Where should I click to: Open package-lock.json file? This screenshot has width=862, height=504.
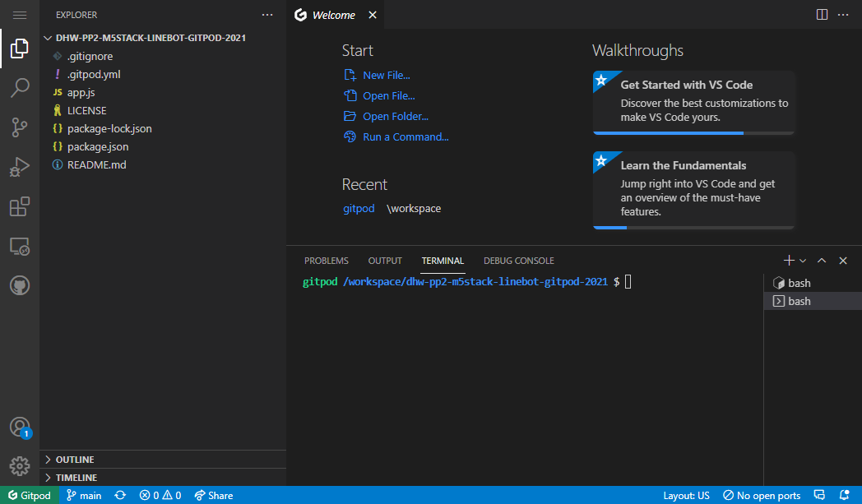163,128
